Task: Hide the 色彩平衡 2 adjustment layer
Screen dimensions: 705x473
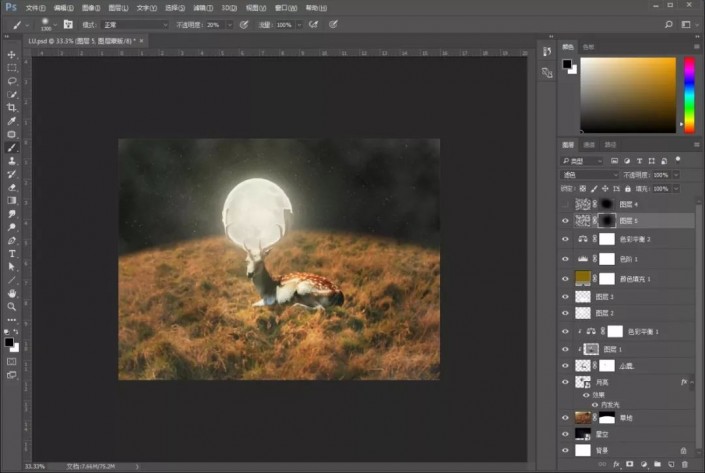Action: point(565,239)
